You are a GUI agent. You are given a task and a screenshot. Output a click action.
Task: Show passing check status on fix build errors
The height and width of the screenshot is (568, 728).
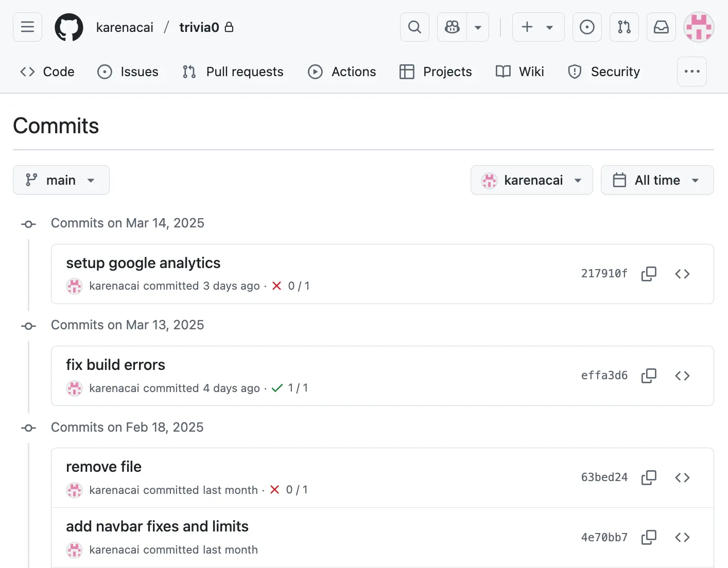(x=277, y=388)
